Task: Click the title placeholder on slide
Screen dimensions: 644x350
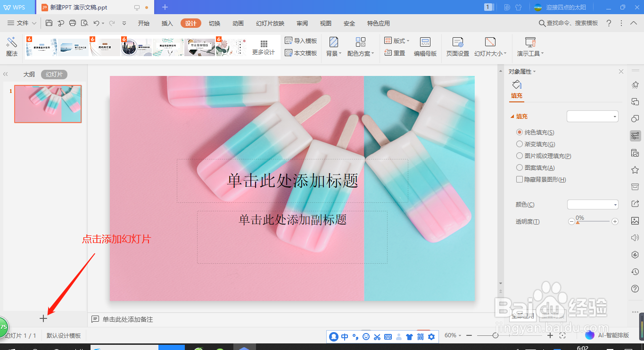Action: [292, 181]
